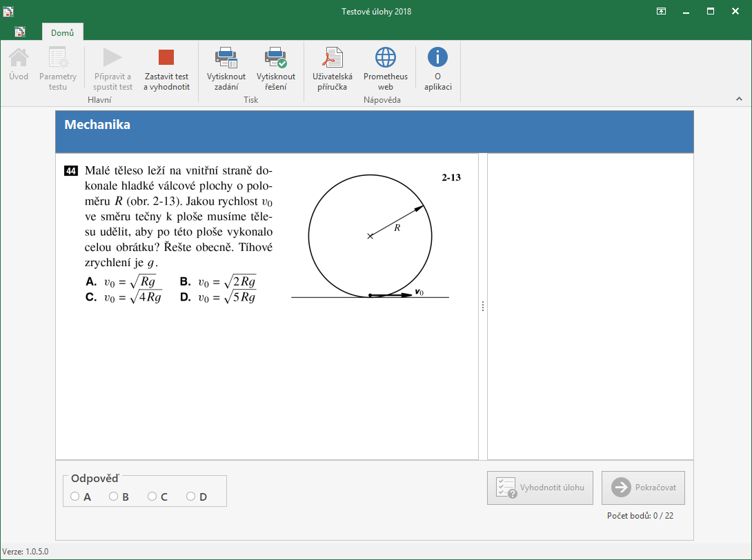Click the vertical splitter between panels
Image resolution: width=752 pixels, height=560 pixels.
(483, 306)
